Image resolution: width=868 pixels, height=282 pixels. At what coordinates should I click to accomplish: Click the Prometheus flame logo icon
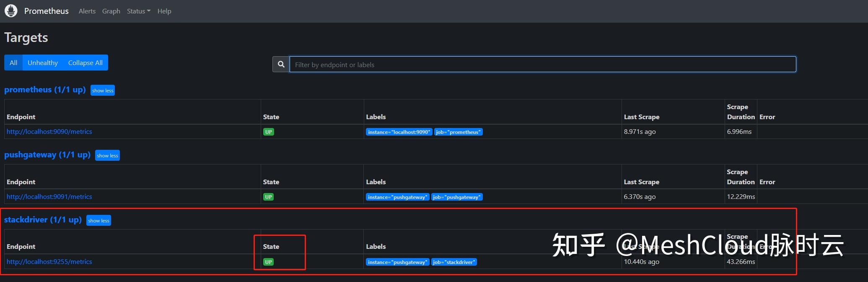click(x=11, y=11)
